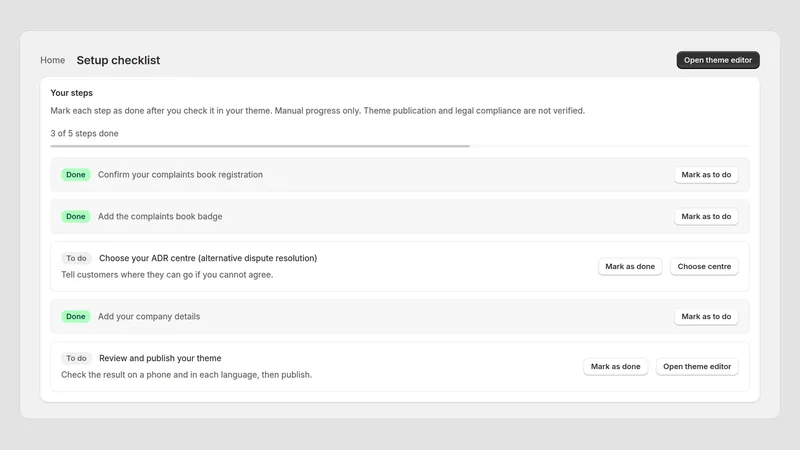Screen dimensions: 800x450
Task: Select the text 'Add the complaints book badge'
Action: [160, 216]
